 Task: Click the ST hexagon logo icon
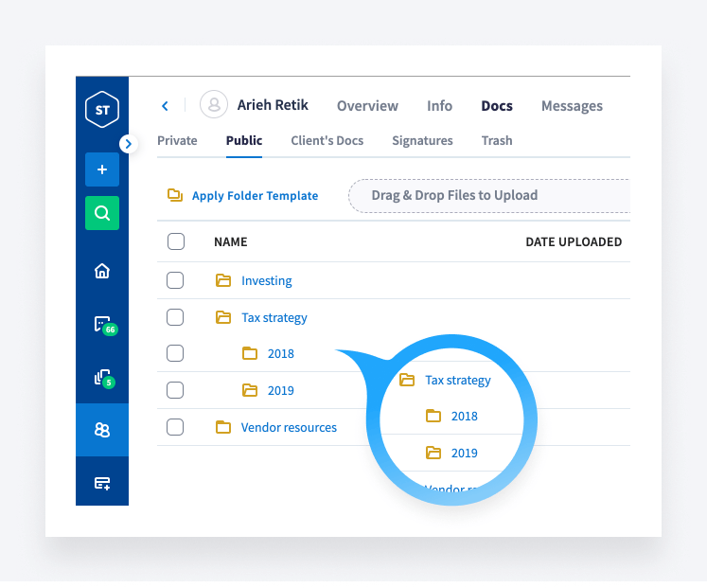click(101, 111)
